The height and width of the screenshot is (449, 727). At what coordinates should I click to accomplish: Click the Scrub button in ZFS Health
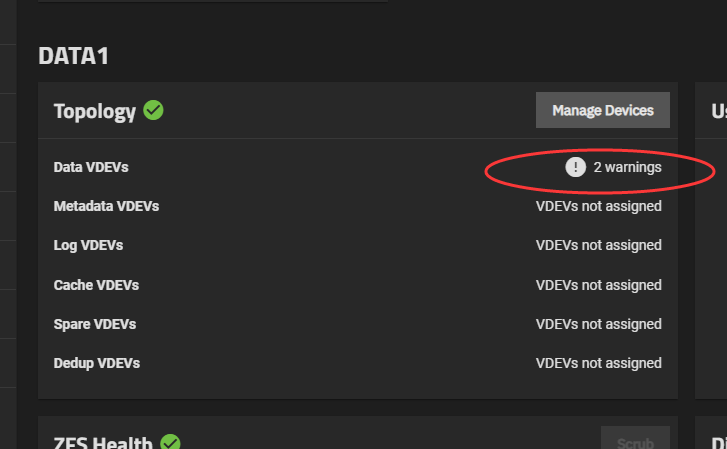(x=635, y=438)
